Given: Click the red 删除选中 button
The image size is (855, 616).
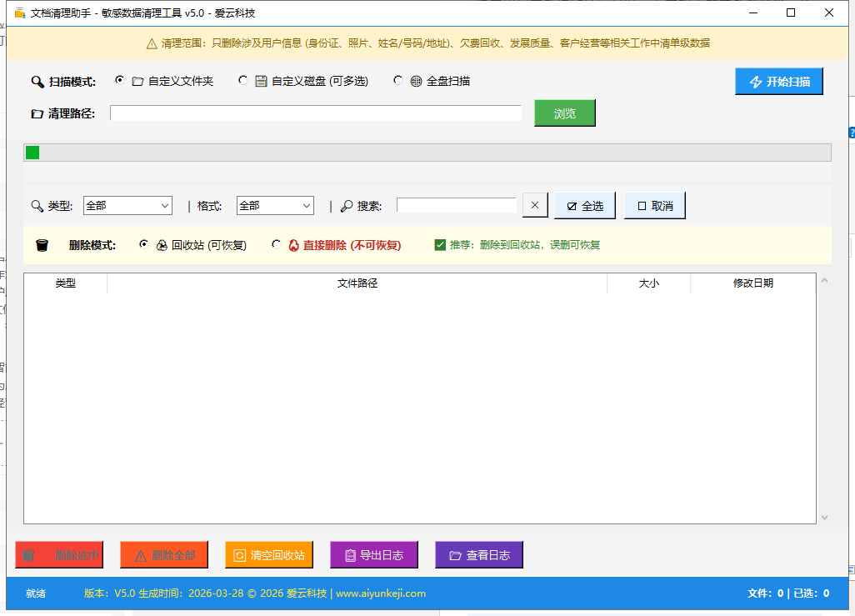Looking at the screenshot, I should [x=59, y=555].
